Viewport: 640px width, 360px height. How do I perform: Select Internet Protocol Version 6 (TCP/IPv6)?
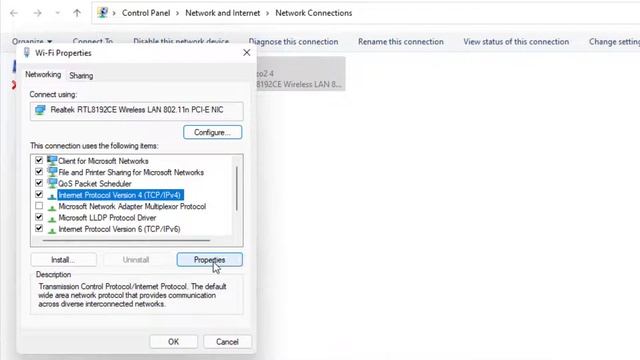coord(119,229)
